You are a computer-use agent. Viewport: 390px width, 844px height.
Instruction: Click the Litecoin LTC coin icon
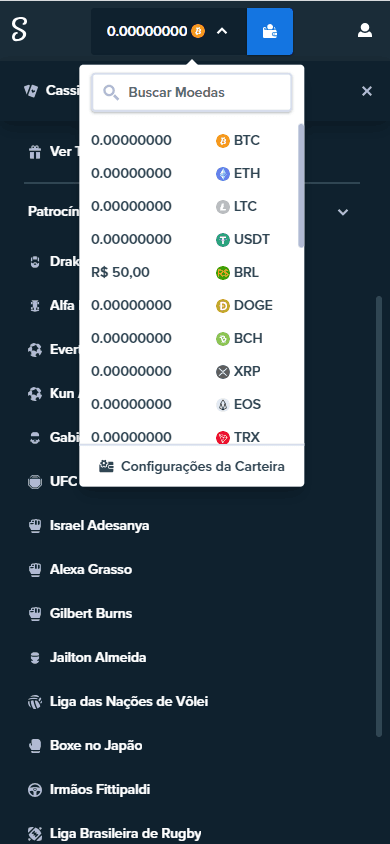click(x=223, y=207)
